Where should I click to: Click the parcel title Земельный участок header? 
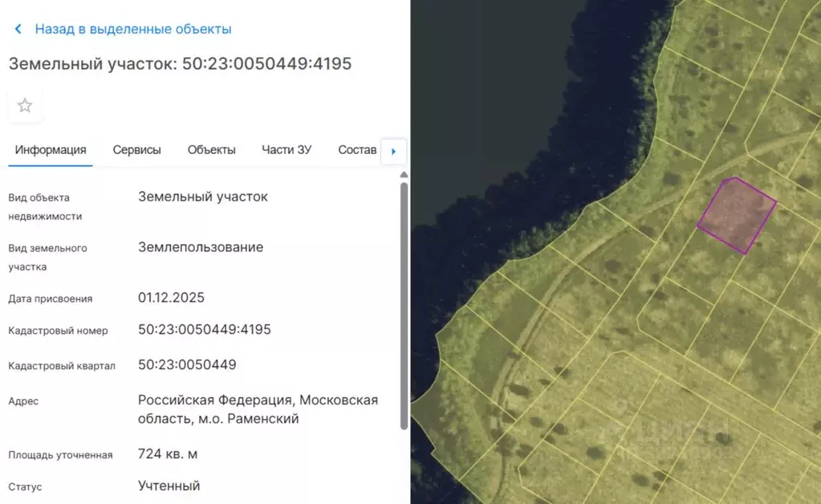pos(181,63)
